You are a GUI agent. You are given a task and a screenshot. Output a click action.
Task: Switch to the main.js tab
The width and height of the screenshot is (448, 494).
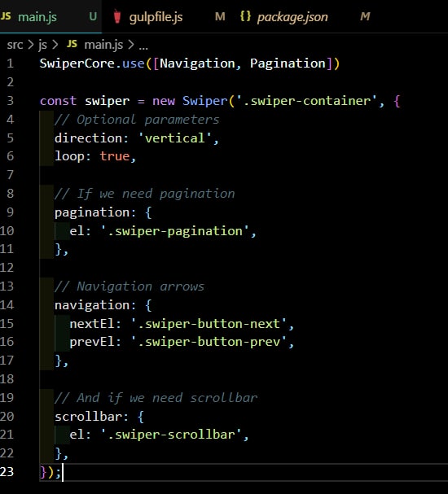(51, 16)
